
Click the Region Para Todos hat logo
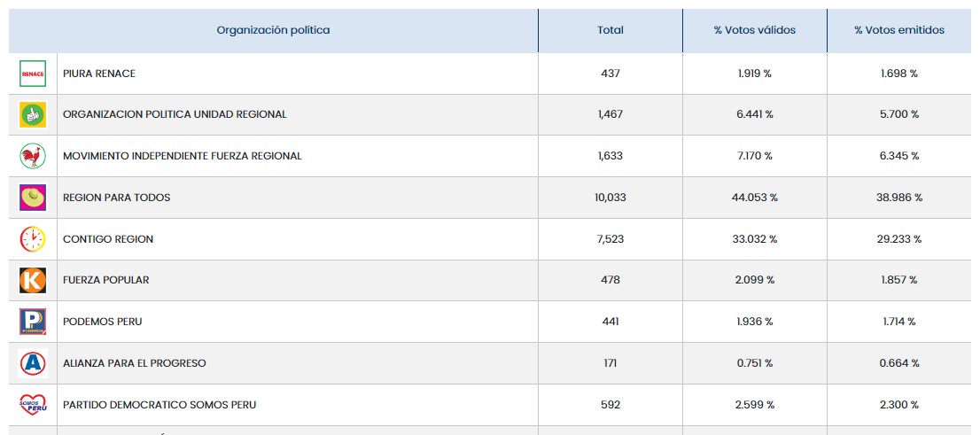[33, 198]
